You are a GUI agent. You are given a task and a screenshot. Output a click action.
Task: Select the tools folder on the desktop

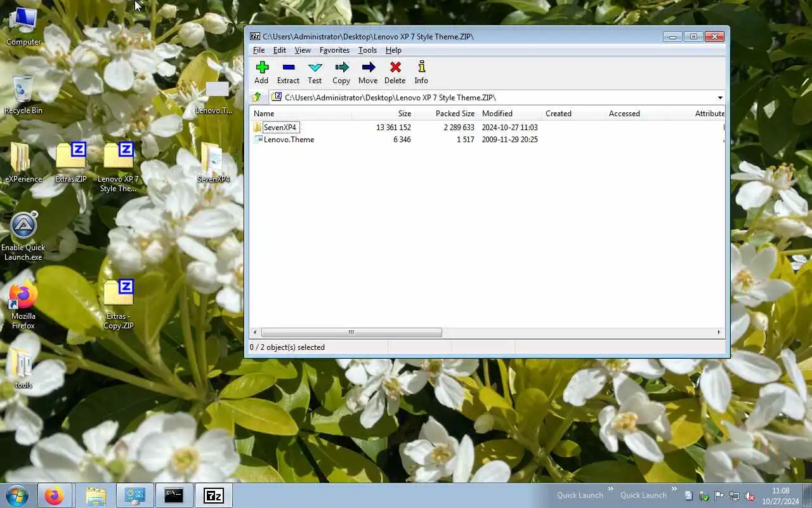click(23, 368)
